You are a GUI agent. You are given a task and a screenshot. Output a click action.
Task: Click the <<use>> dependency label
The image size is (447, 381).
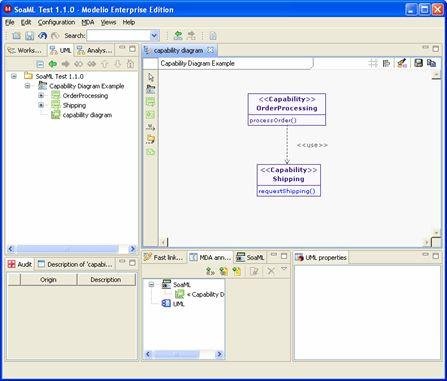click(x=312, y=145)
